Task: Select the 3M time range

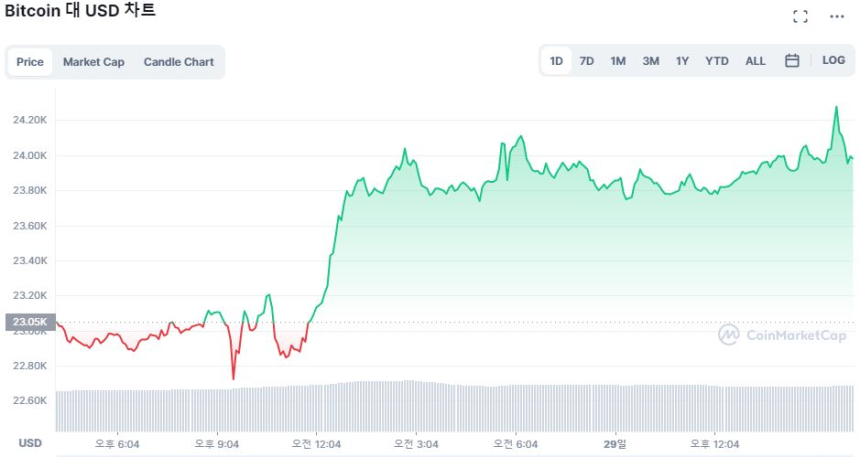Action: point(650,61)
